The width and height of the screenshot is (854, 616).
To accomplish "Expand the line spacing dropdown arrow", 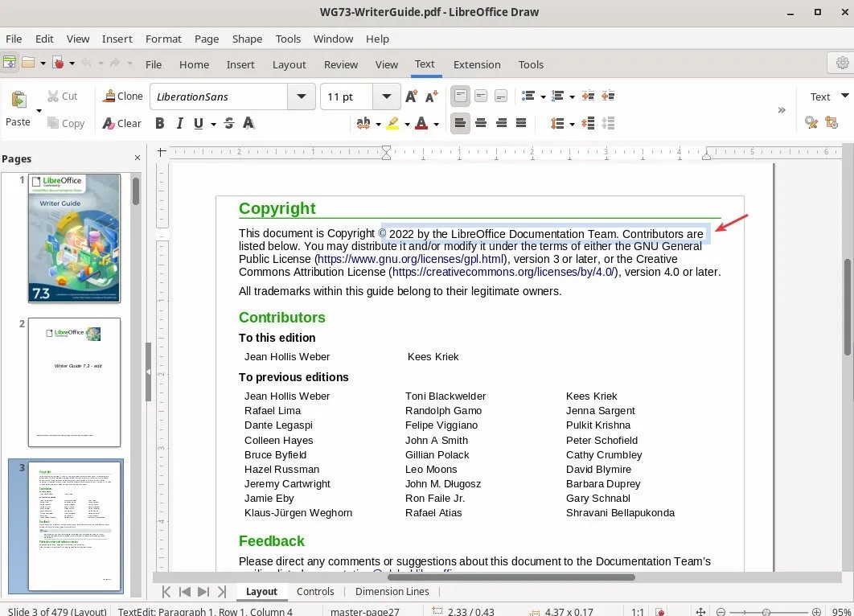I will click(573, 123).
